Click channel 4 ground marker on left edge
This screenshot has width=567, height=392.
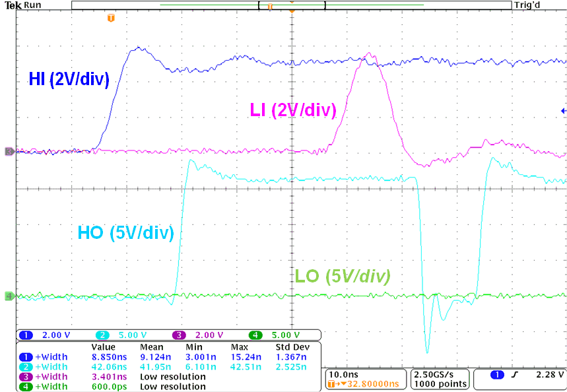coord(9,296)
